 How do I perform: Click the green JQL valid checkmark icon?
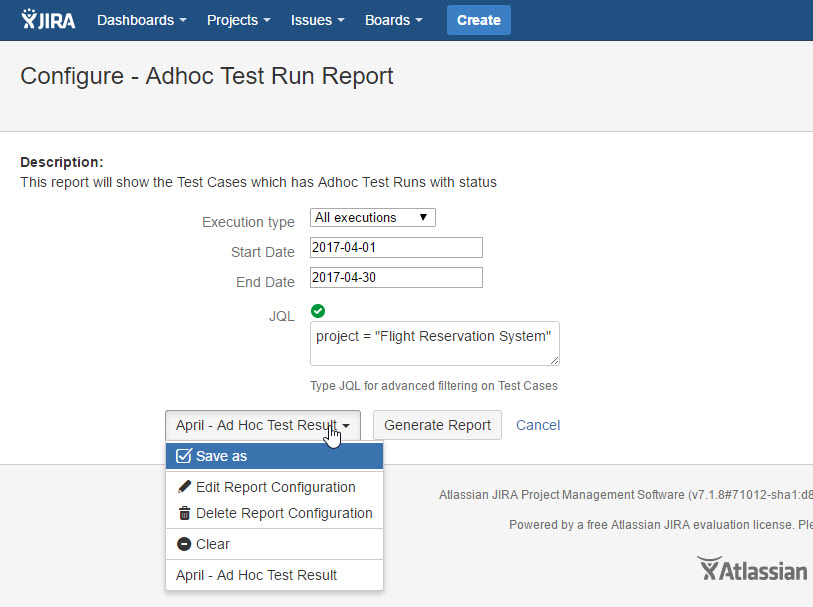pos(318,311)
